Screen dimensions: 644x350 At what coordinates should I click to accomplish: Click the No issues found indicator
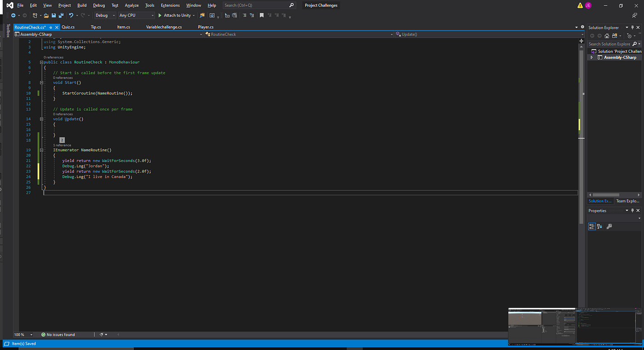pos(59,334)
